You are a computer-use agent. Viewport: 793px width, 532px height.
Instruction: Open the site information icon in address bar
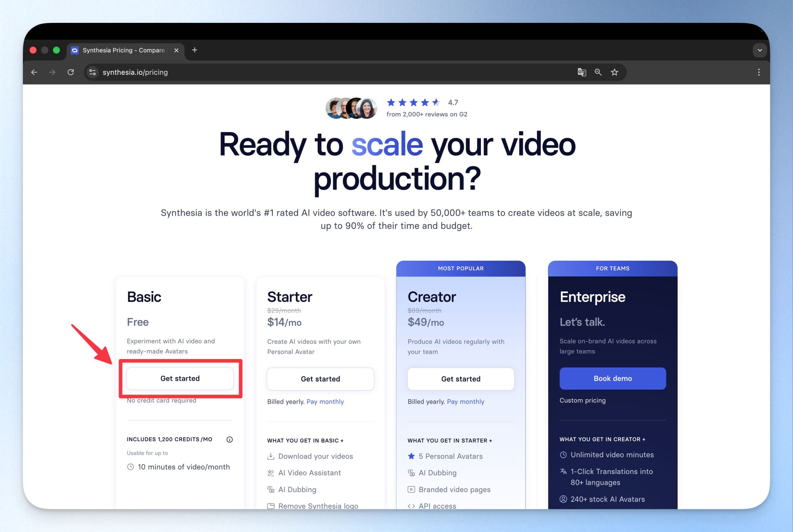coord(93,72)
